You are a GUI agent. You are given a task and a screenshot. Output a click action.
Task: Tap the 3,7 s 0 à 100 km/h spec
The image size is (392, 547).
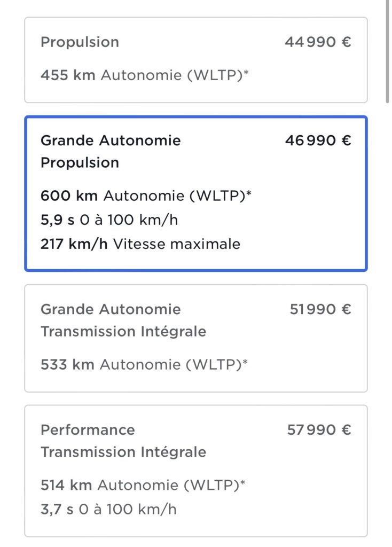108,509
